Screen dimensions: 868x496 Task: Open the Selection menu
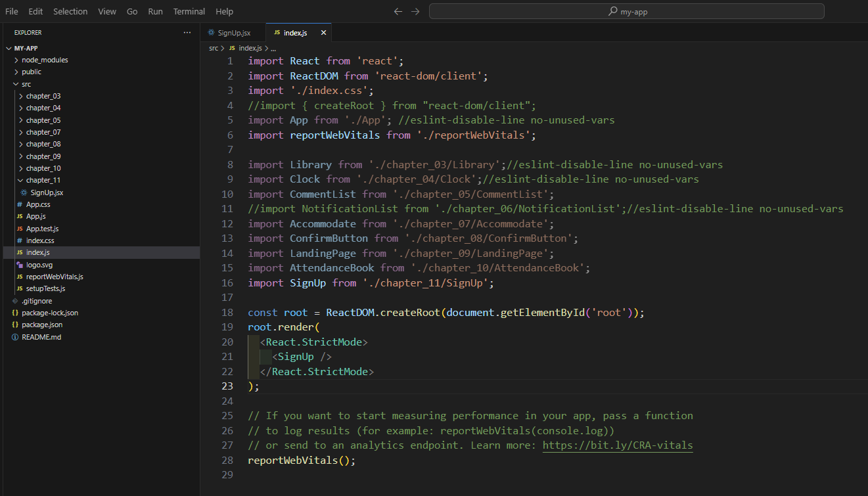[x=70, y=11]
